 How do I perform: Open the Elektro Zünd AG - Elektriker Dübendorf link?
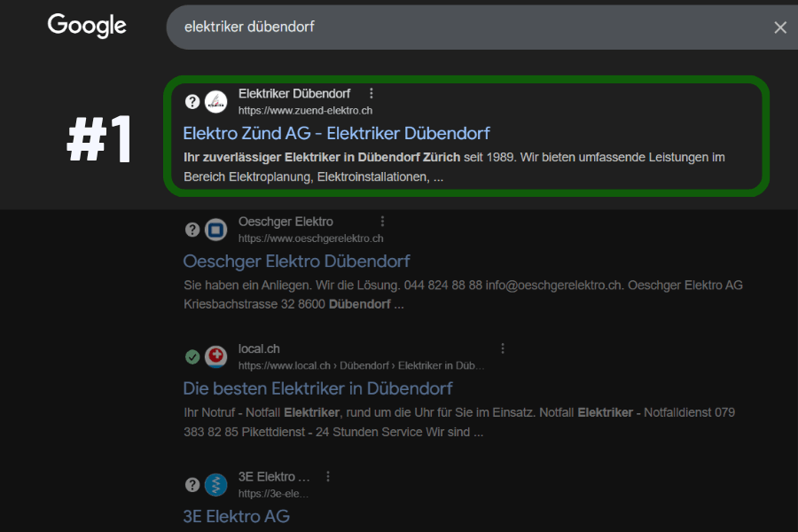(x=336, y=133)
